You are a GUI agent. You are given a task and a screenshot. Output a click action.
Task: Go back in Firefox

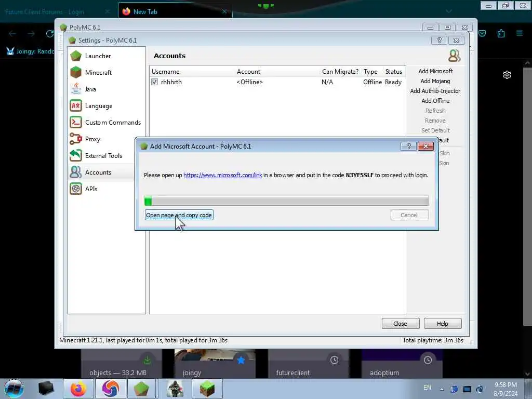point(12,34)
